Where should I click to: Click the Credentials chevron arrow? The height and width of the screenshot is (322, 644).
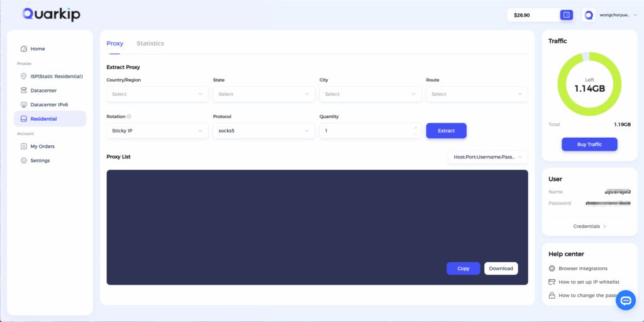point(604,226)
